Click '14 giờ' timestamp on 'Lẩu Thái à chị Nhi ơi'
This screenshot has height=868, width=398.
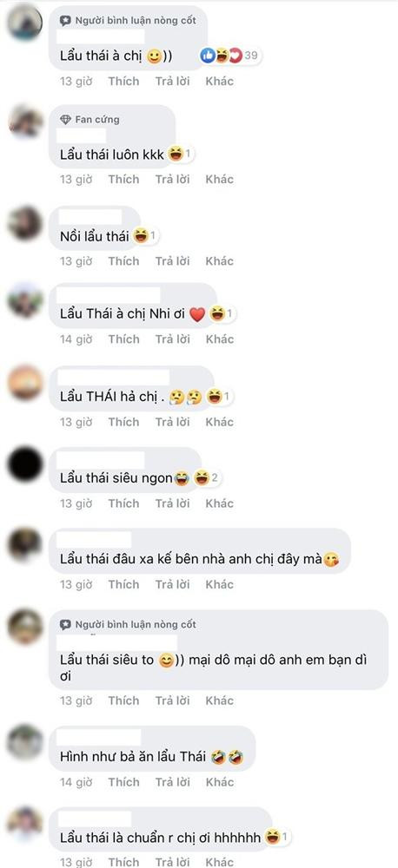point(76,339)
